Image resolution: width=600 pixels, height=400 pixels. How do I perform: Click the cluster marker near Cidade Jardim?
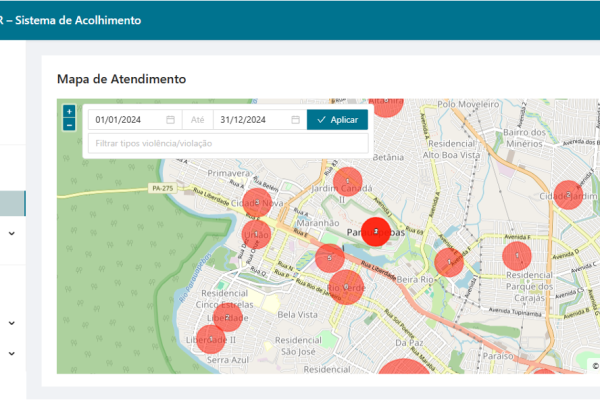(x=568, y=195)
